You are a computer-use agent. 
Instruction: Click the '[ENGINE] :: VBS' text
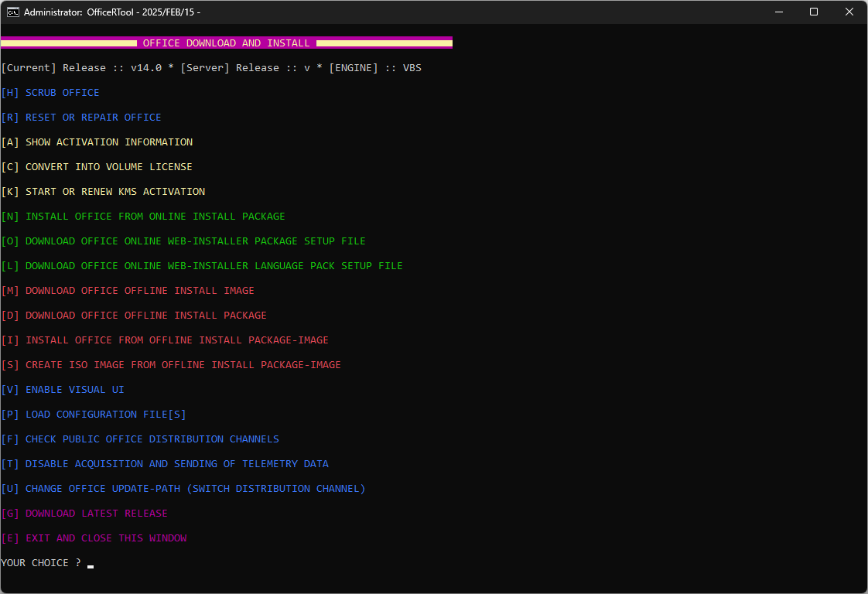(x=375, y=68)
